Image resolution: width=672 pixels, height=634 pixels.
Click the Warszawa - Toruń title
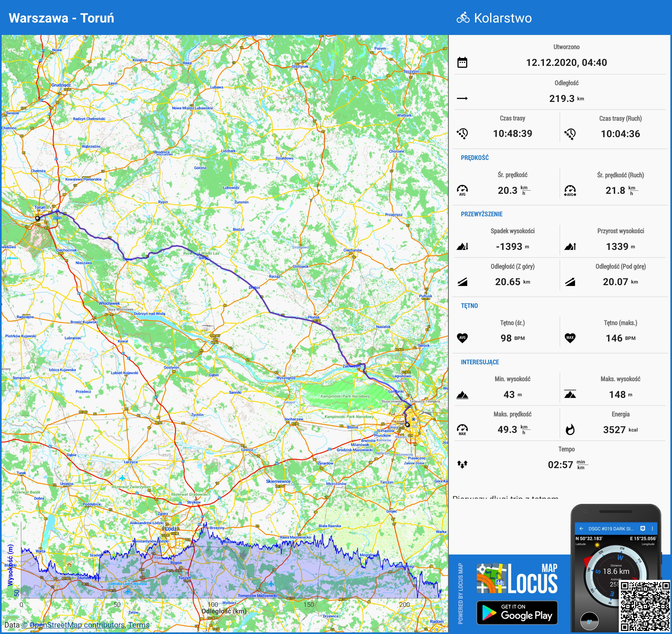pyautogui.click(x=61, y=18)
